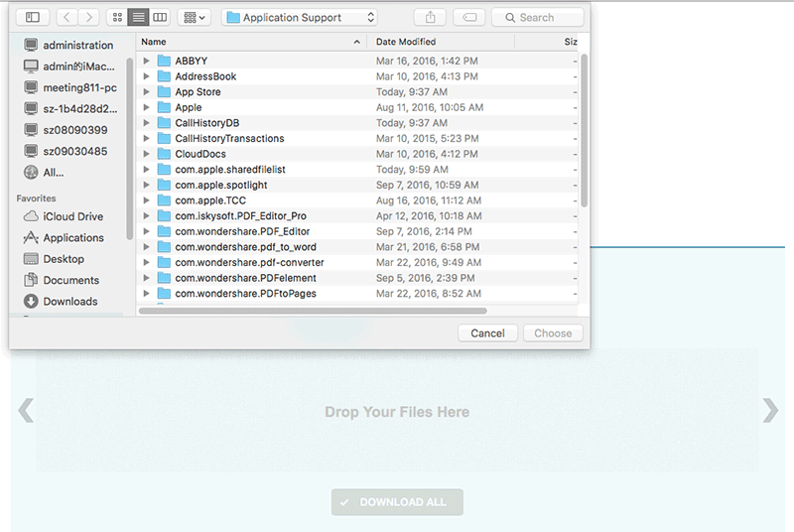The image size is (794, 532).
Task: Go forward with the right arrow button
Action: coord(88,17)
